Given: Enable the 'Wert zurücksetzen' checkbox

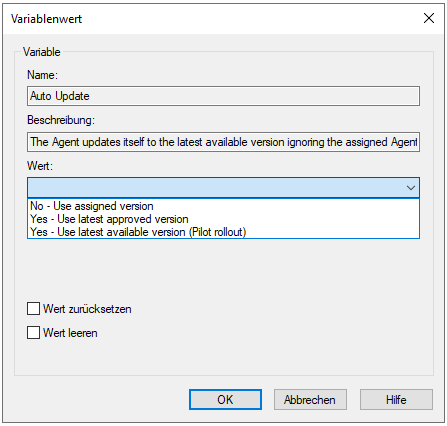Looking at the screenshot, I should point(33,309).
